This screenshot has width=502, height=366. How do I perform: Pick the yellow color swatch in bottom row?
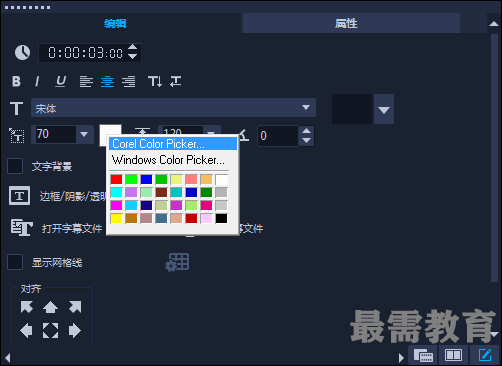(116, 218)
